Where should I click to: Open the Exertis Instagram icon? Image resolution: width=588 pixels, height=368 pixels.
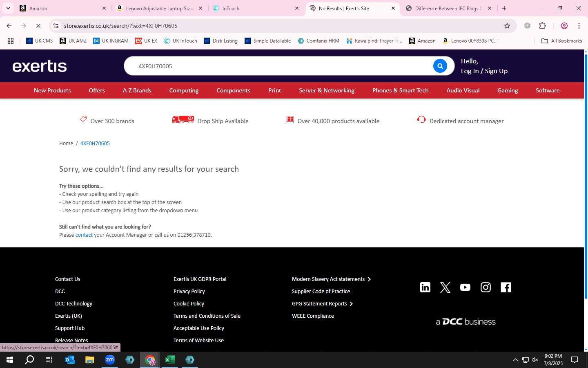pyautogui.click(x=486, y=287)
